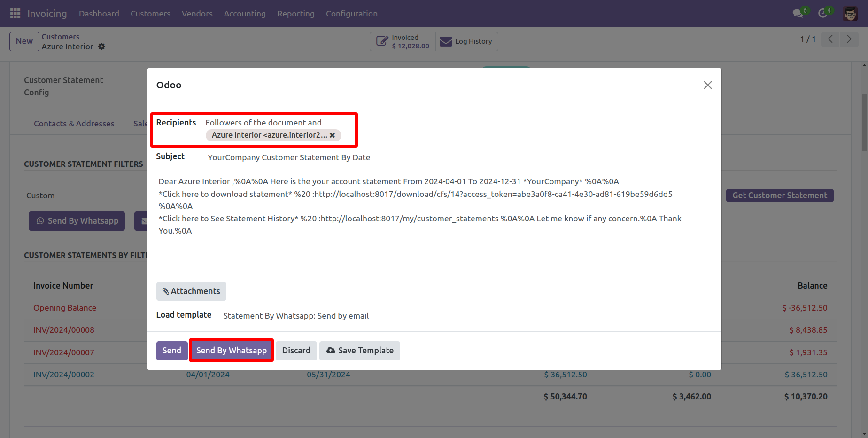Remove the Azure Interior recipient tag
The height and width of the screenshot is (438, 868).
(x=332, y=135)
